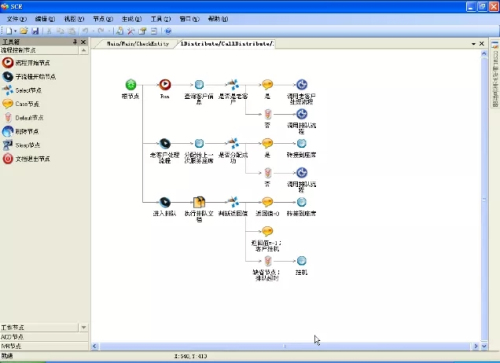This screenshot has height=363, width=500.
Task: Open the new document dropdown arrow
Action: 15,31
